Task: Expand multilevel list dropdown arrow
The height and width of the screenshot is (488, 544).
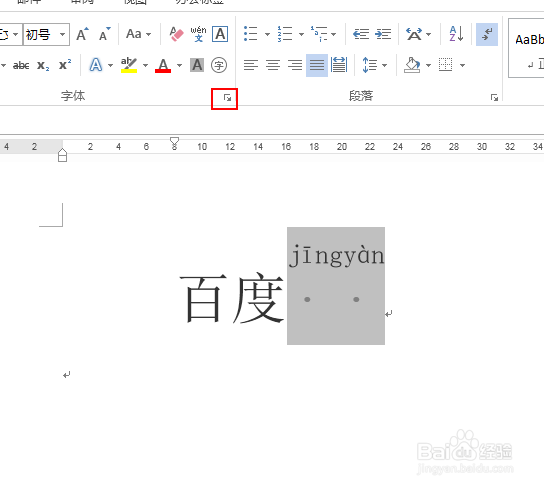Action: click(333, 34)
